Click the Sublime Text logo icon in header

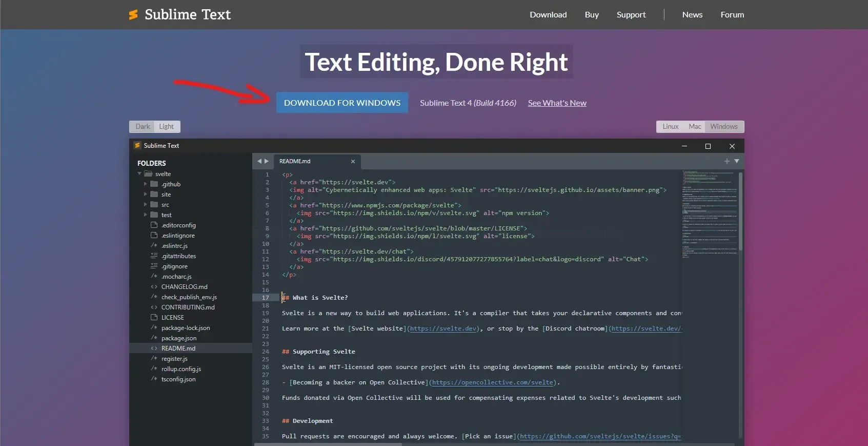(133, 15)
